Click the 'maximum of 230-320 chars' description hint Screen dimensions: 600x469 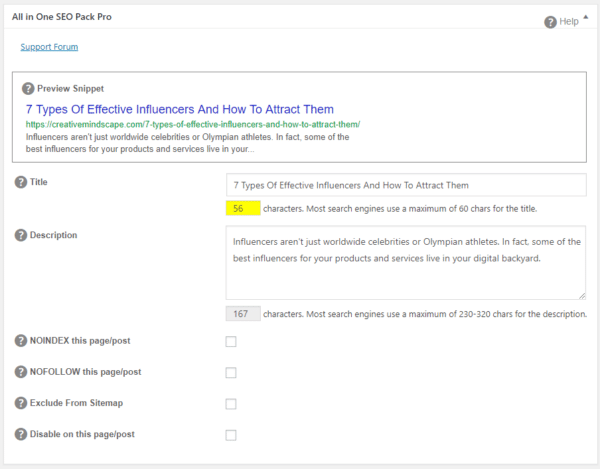pos(425,314)
